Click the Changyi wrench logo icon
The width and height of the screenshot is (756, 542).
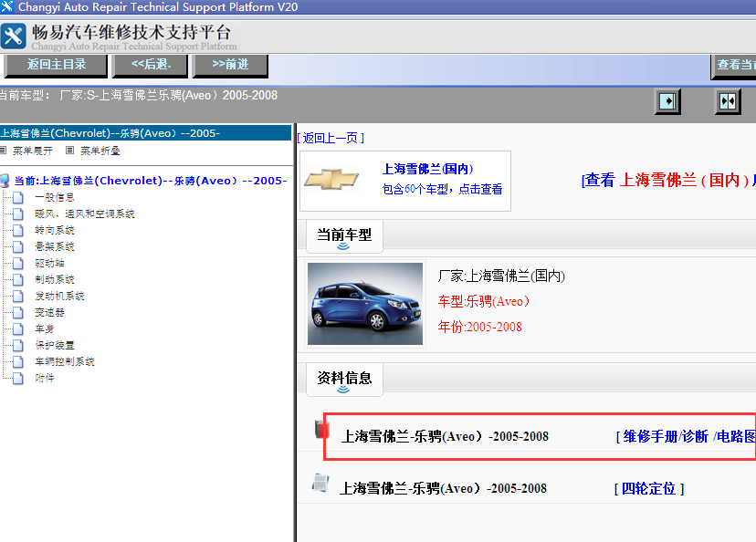(13, 36)
